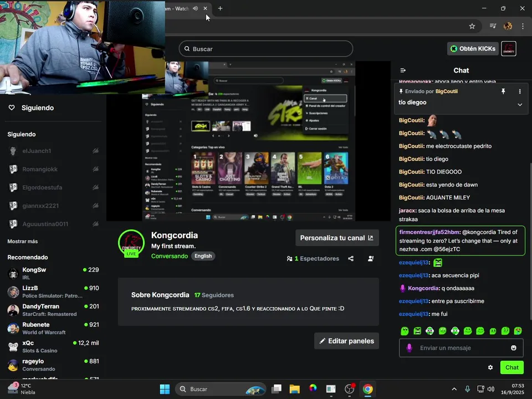
Task: Click the user-follow icon beside share
Action: point(371,259)
